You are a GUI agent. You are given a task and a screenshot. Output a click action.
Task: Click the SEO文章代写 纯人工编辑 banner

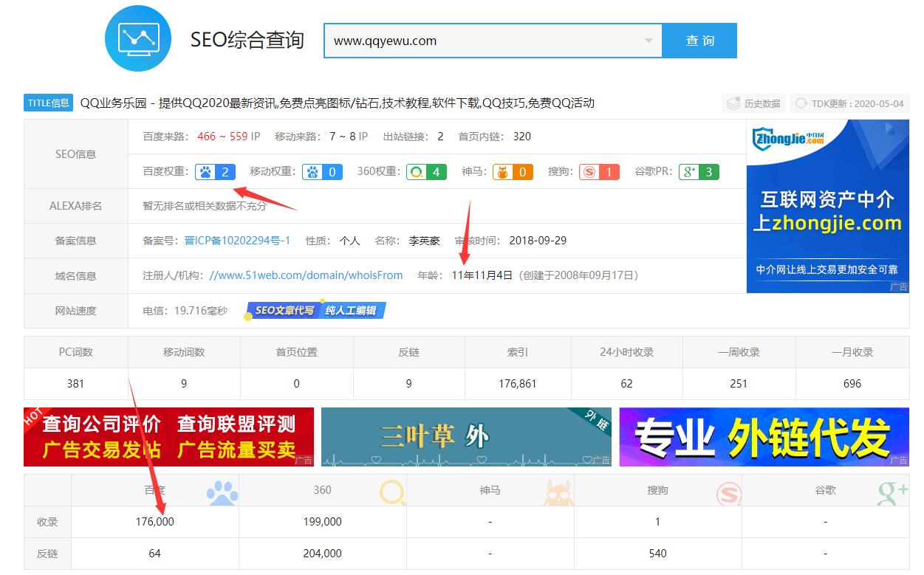point(316,311)
